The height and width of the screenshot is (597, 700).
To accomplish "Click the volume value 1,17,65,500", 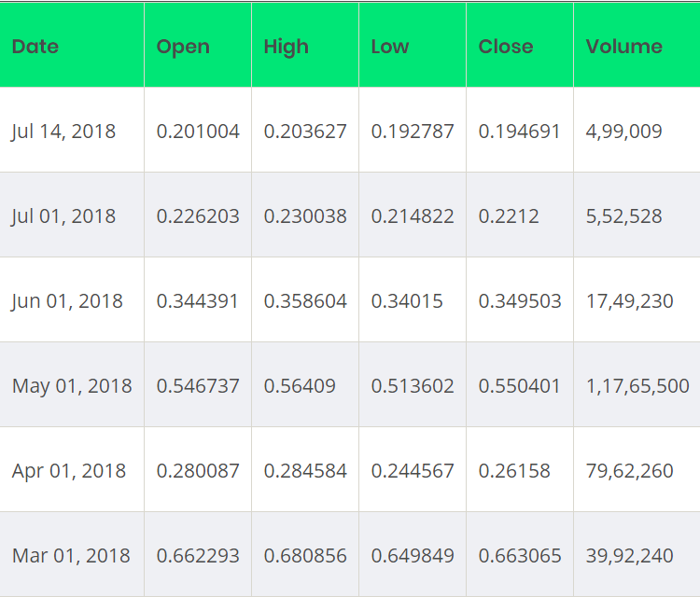I will (x=637, y=386).
